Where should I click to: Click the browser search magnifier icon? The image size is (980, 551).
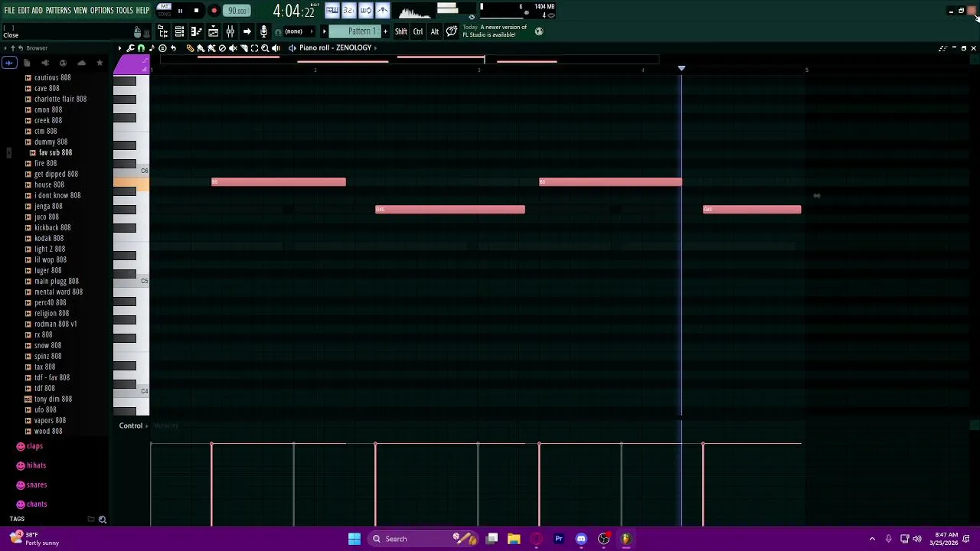(102, 520)
